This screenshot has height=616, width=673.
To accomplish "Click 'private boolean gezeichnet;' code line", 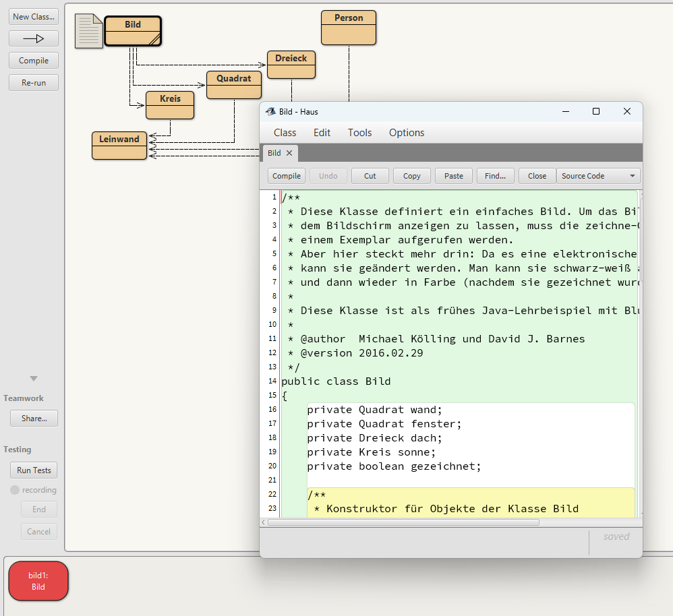I will click(394, 466).
